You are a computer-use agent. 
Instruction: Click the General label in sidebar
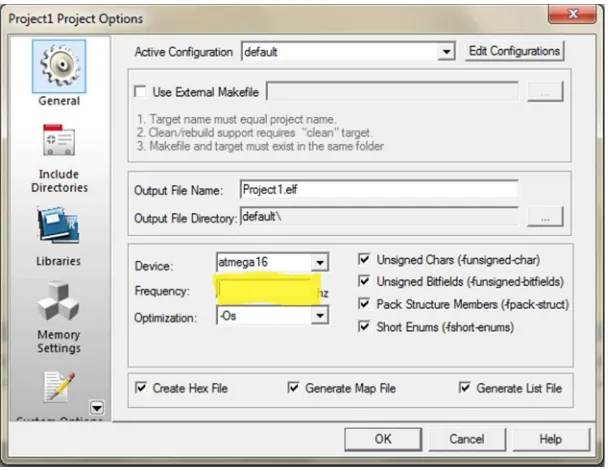(x=59, y=101)
